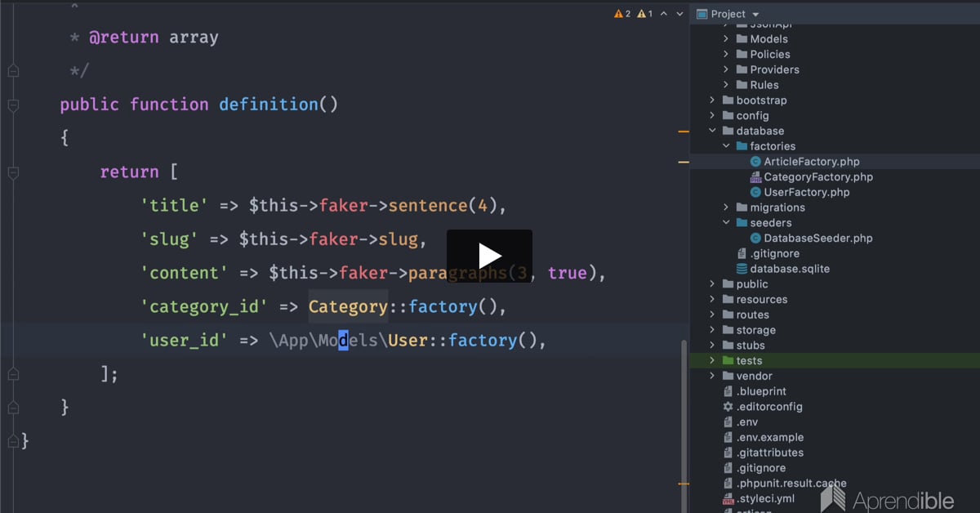Click the @return tag in docblock
The image size is (980, 513).
(x=124, y=38)
